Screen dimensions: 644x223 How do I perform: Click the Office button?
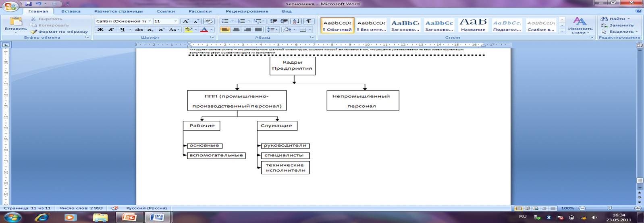coord(11,7)
